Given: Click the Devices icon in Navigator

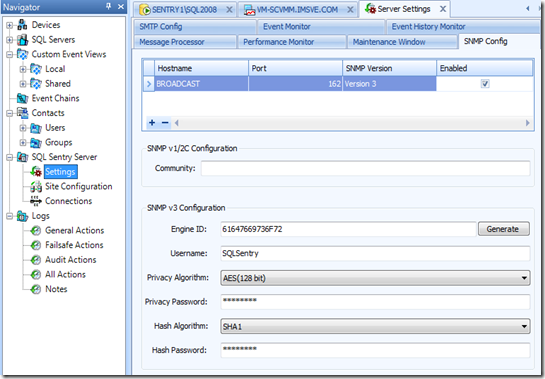Looking at the screenshot, I should (23, 25).
